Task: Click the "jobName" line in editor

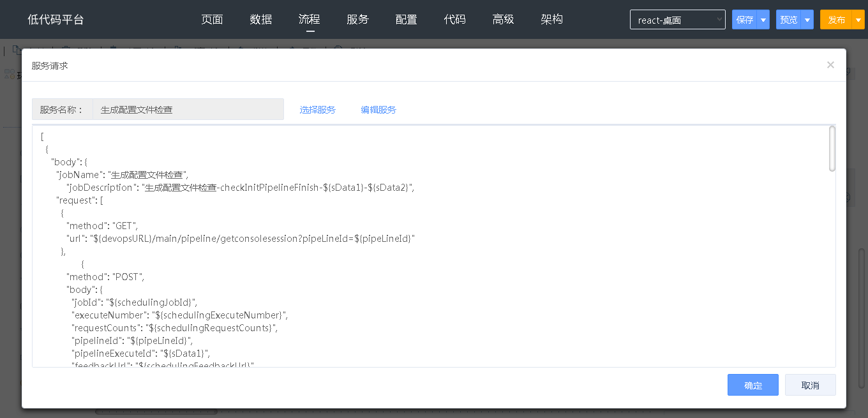Action: click(x=122, y=174)
